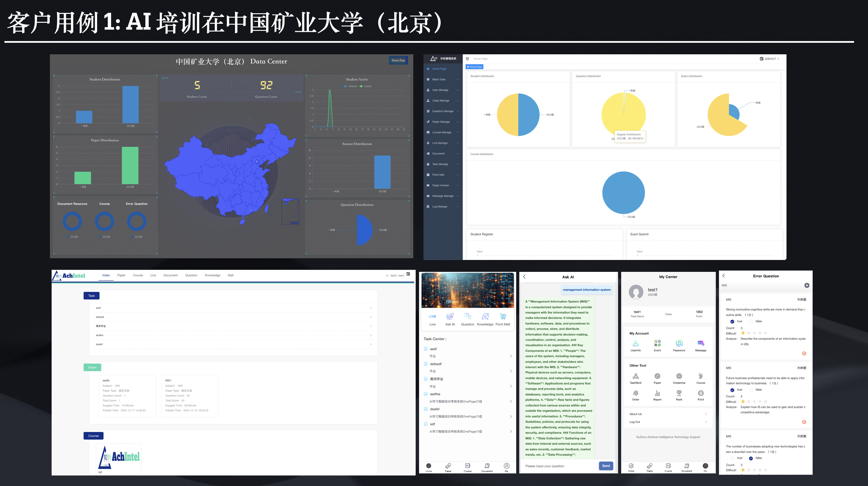Viewport: 868px width, 486px height.
Task: Open the Ask AI icon in mobile home
Action: click(x=450, y=317)
